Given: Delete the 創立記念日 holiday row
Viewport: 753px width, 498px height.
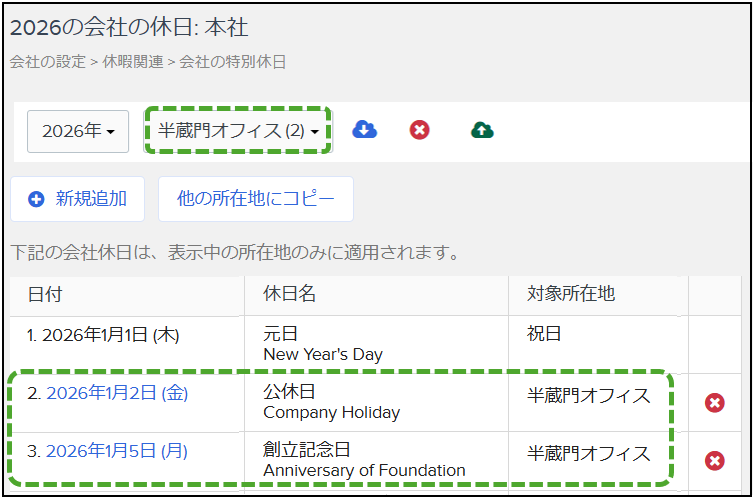Looking at the screenshot, I should pos(714,460).
